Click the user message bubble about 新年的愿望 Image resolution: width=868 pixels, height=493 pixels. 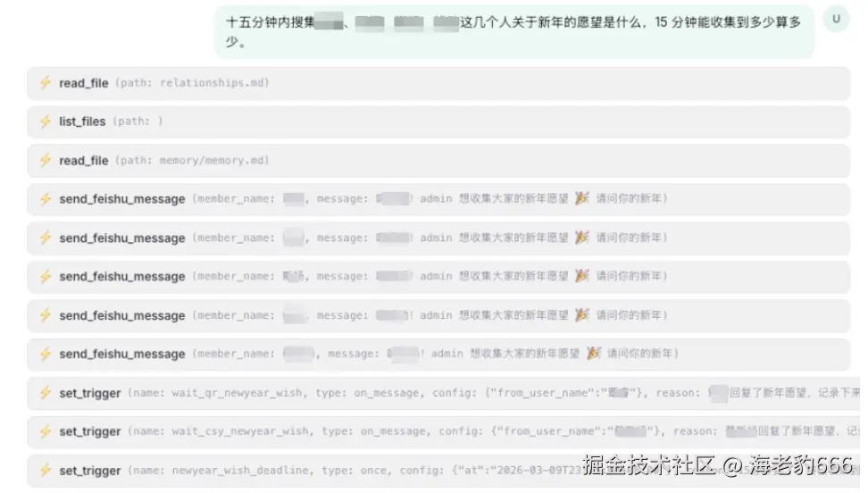click(514, 31)
